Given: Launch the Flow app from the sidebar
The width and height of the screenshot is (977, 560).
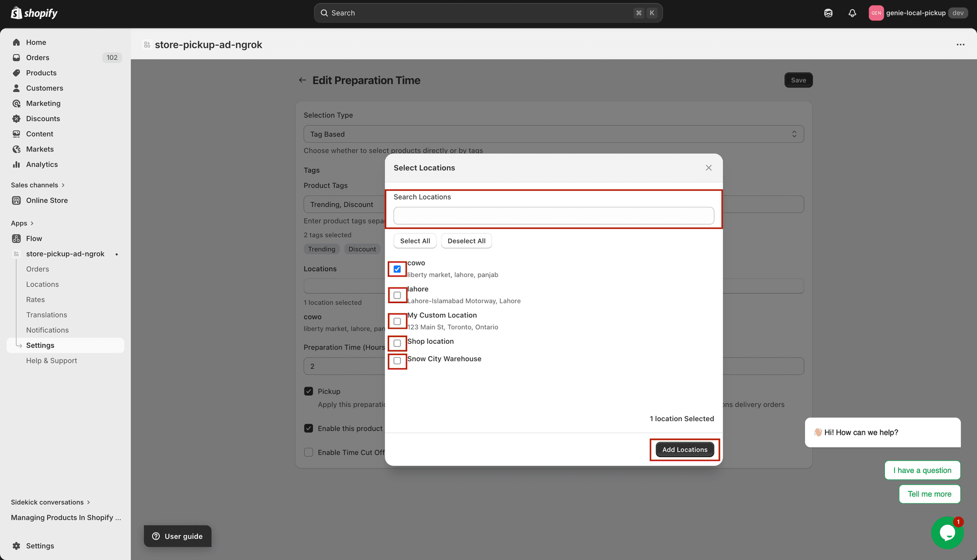Looking at the screenshot, I should point(34,238).
